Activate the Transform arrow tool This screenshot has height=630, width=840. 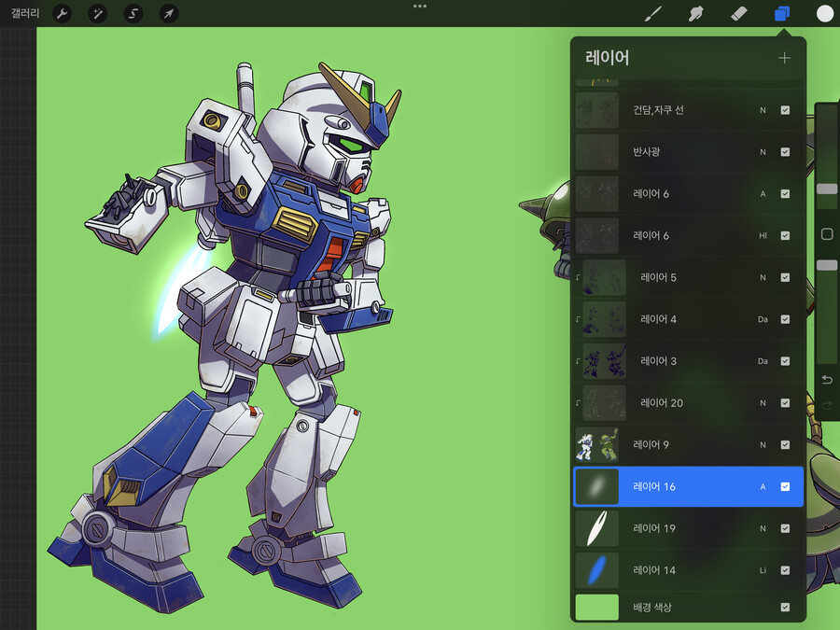169,13
